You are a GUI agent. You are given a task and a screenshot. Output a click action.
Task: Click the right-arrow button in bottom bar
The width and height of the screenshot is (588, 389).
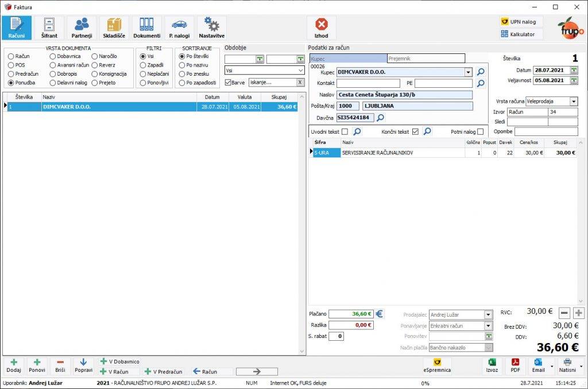(x=257, y=371)
